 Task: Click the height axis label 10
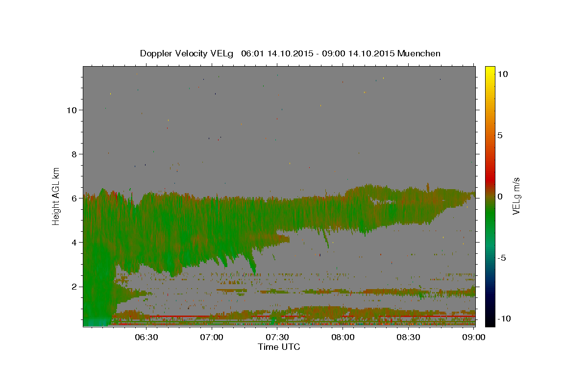(71, 110)
